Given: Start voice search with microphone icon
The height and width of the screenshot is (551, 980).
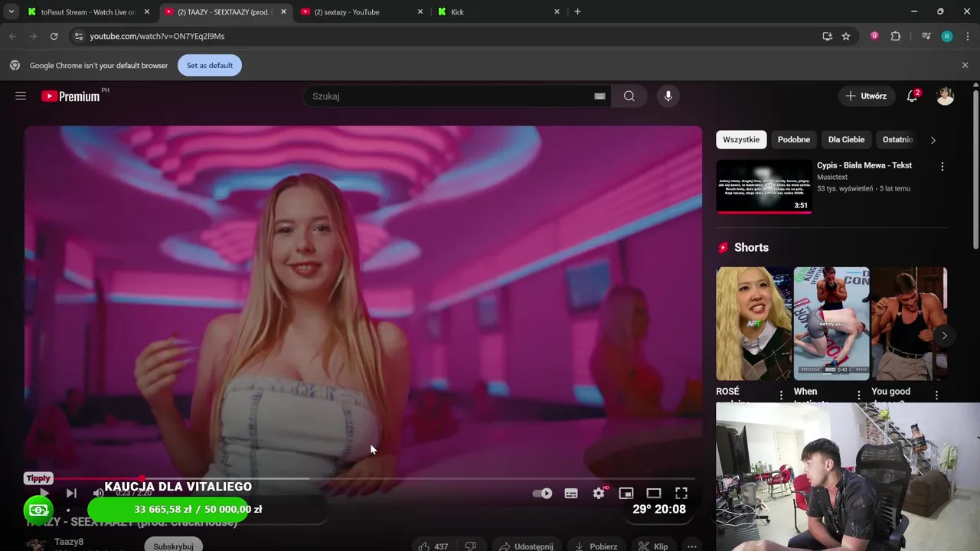Looking at the screenshot, I should (x=668, y=96).
